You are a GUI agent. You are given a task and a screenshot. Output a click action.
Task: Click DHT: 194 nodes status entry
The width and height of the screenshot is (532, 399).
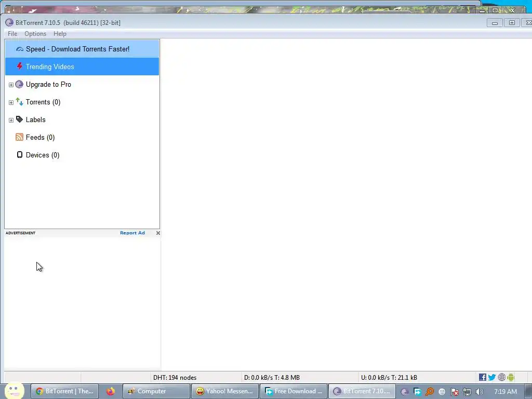click(x=175, y=377)
